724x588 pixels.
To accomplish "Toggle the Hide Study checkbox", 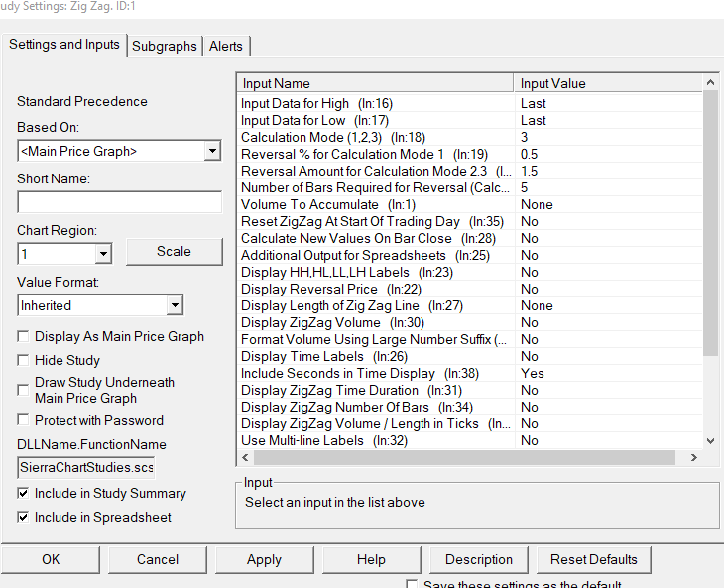I will (23, 360).
